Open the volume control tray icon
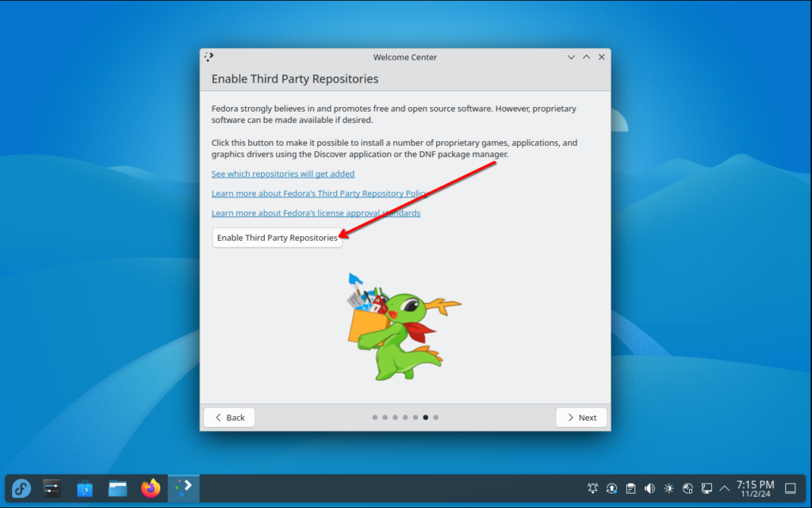This screenshot has width=812, height=508. click(x=649, y=488)
